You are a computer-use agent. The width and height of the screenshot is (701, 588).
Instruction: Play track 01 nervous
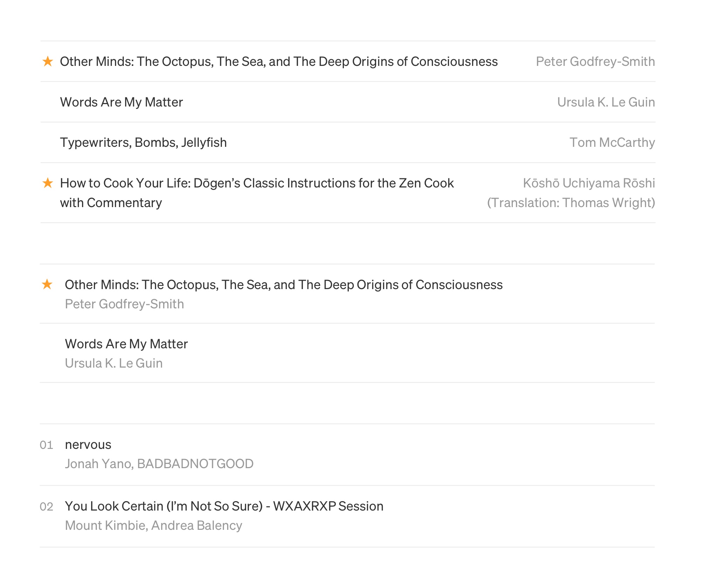(88, 444)
